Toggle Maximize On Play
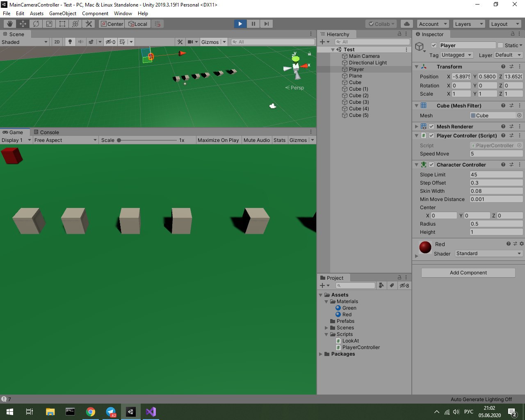The image size is (525, 420). [218, 140]
